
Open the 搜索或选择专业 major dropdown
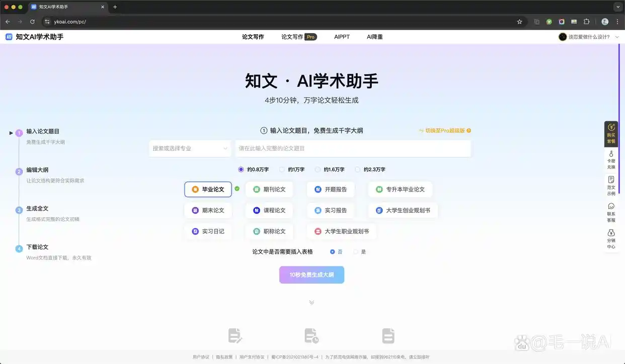click(x=190, y=148)
